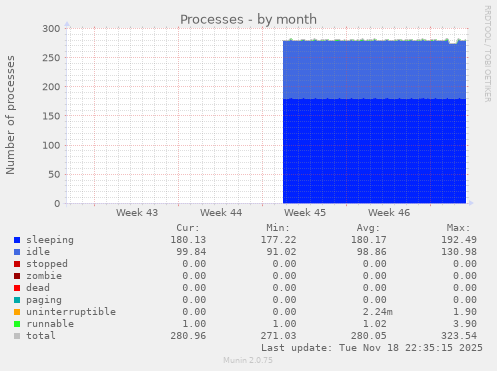Select the 'total' legend label
This screenshot has width=497, height=371.
[x=41, y=336]
